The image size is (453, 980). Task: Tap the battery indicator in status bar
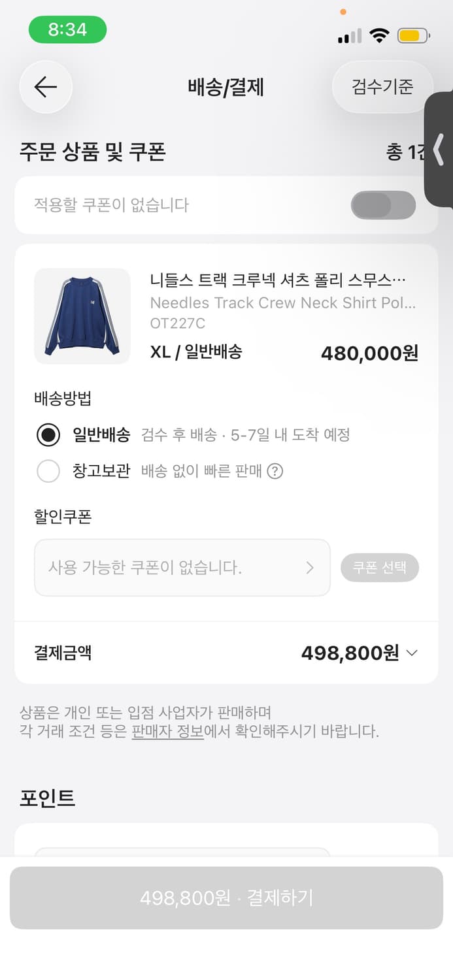(x=412, y=37)
